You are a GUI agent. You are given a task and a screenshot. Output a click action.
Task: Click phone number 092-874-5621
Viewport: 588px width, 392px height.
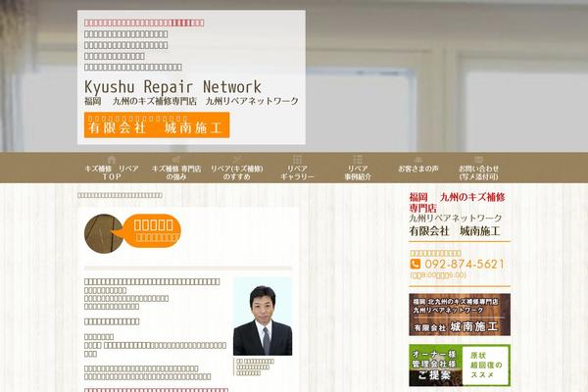pyautogui.click(x=465, y=264)
